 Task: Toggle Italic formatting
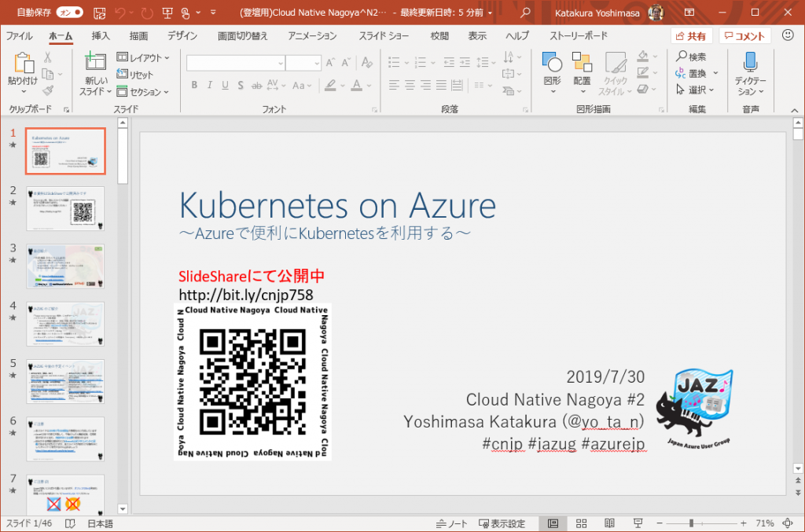pos(209,85)
